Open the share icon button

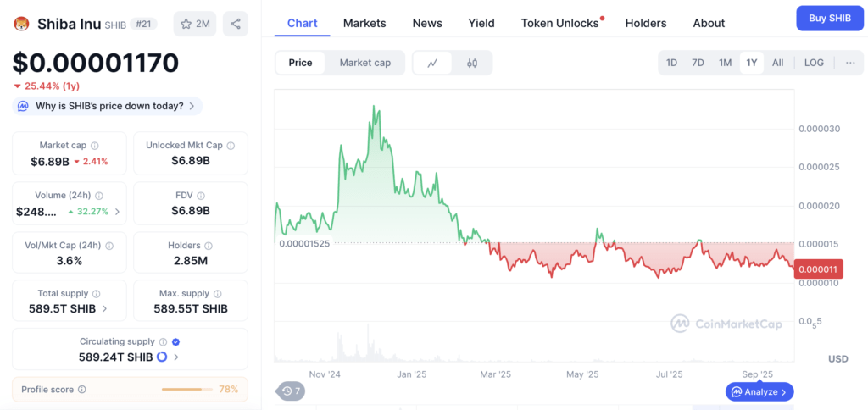click(236, 24)
